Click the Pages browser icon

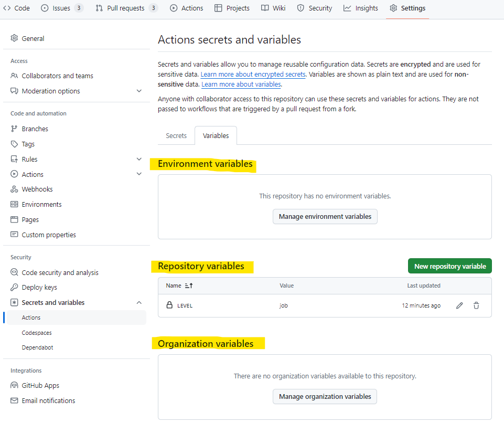pos(14,220)
